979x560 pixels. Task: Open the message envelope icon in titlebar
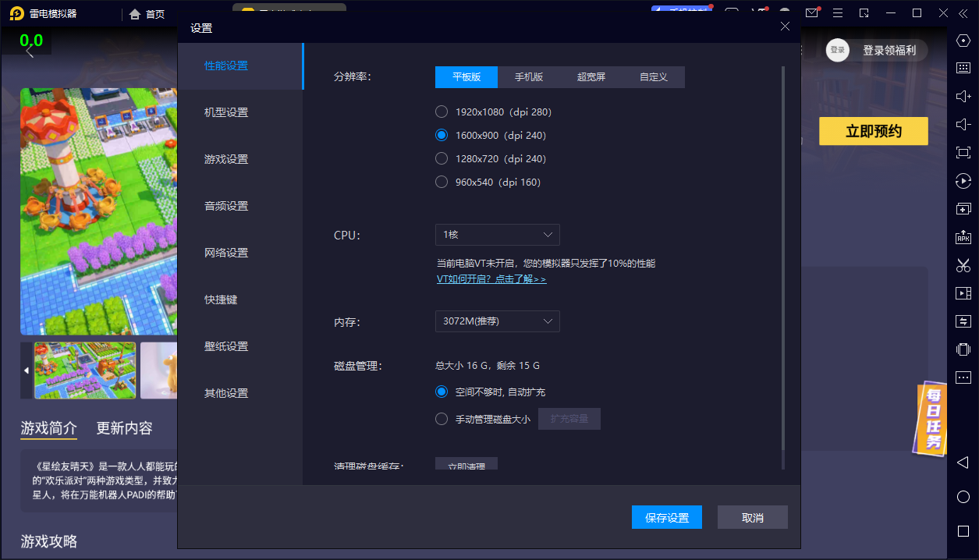(811, 13)
